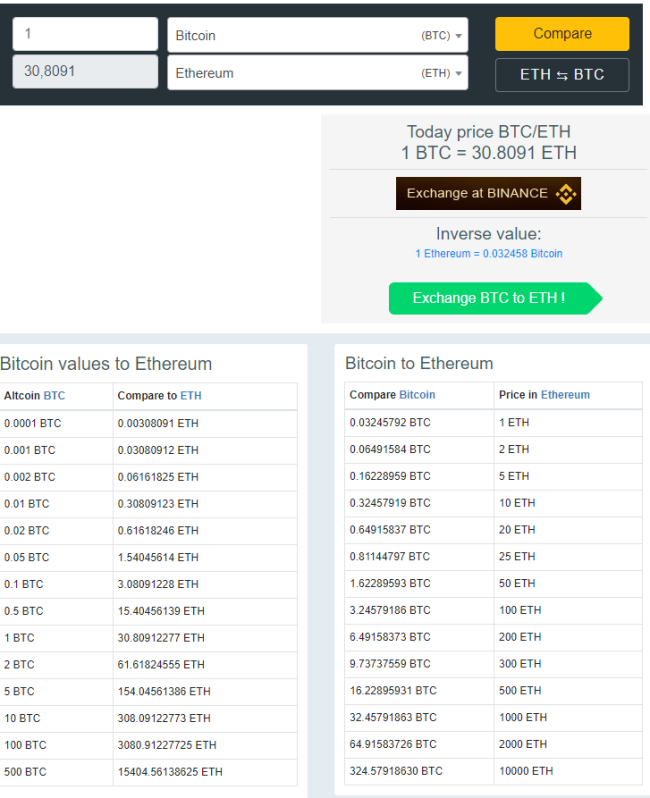Viewport: 650px width, 798px height.
Task: Click the yellow Compare button
Action: tap(562, 34)
